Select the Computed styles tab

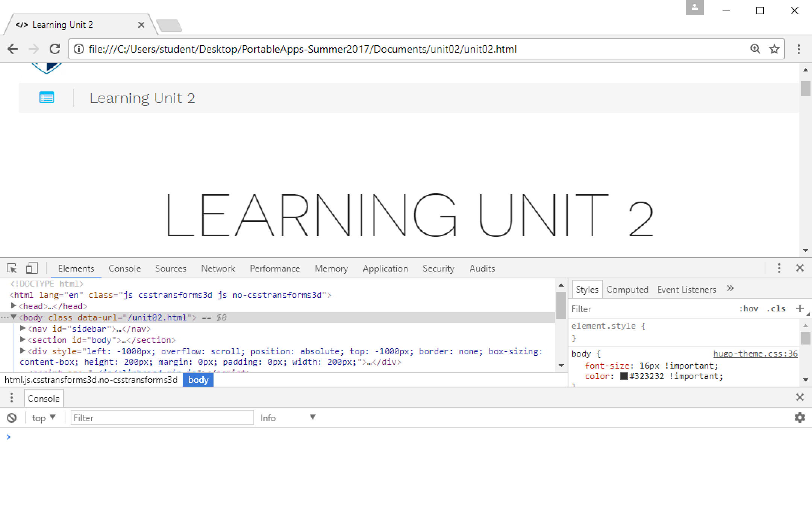pyautogui.click(x=627, y=289)
